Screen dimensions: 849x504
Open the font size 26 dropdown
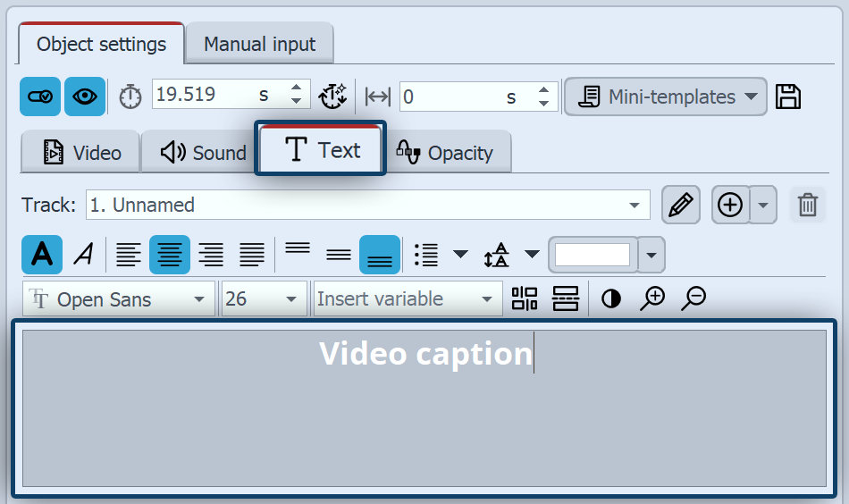click(264, 298)
